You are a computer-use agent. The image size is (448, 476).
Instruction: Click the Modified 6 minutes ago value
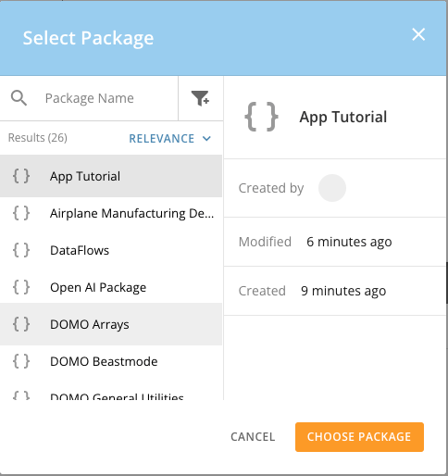(349, 242)
